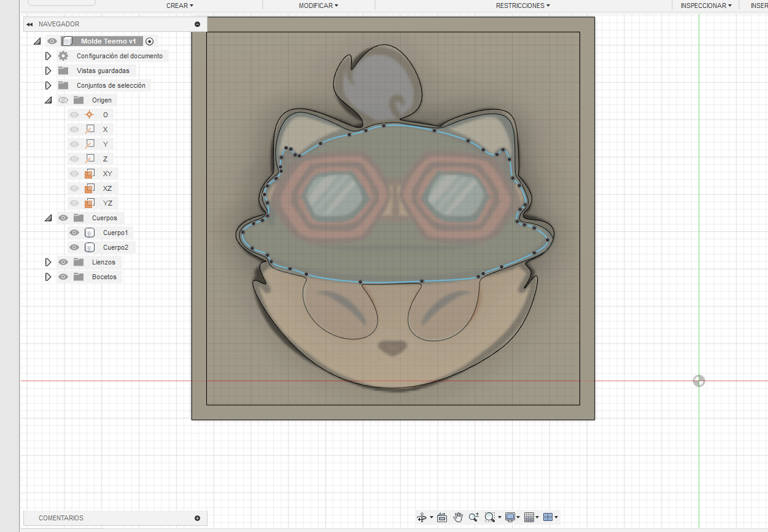
Task: Click the body cylinder icon of Cuerpo1
Action: (x=89, y=233)
